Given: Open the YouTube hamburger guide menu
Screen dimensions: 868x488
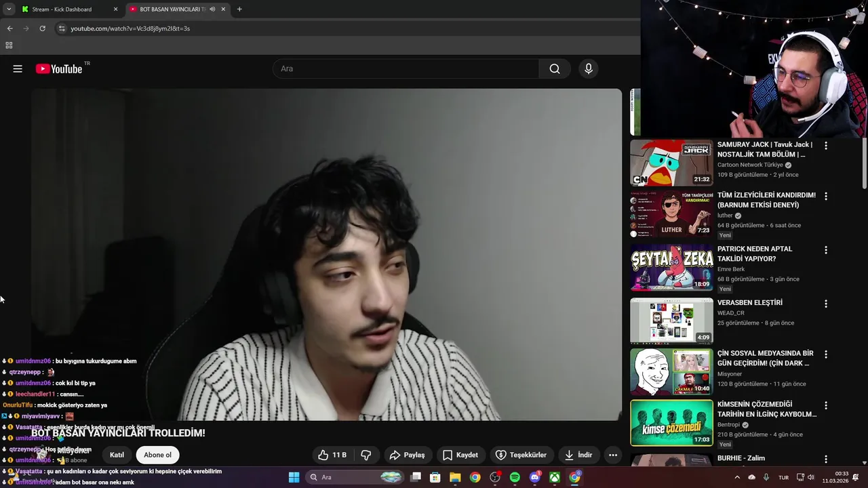Looking at the screenshot, I should pos(18,68).
